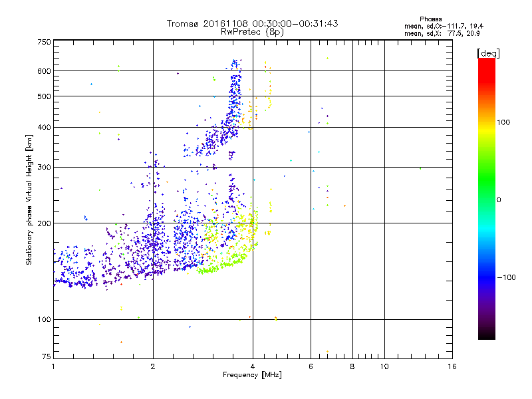Click the colorbar tick label "100"
This screenshot has width=532, height=399.
click(503, 122)
